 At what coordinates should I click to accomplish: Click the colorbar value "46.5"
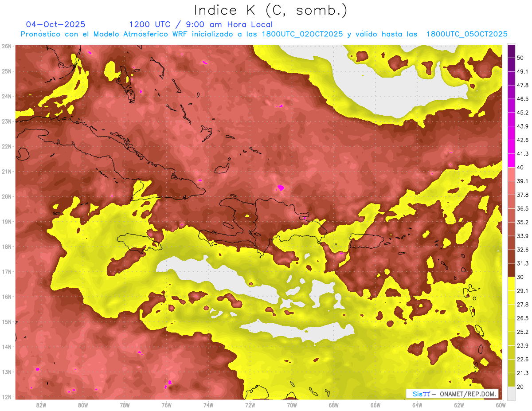[x=523, y=99]
